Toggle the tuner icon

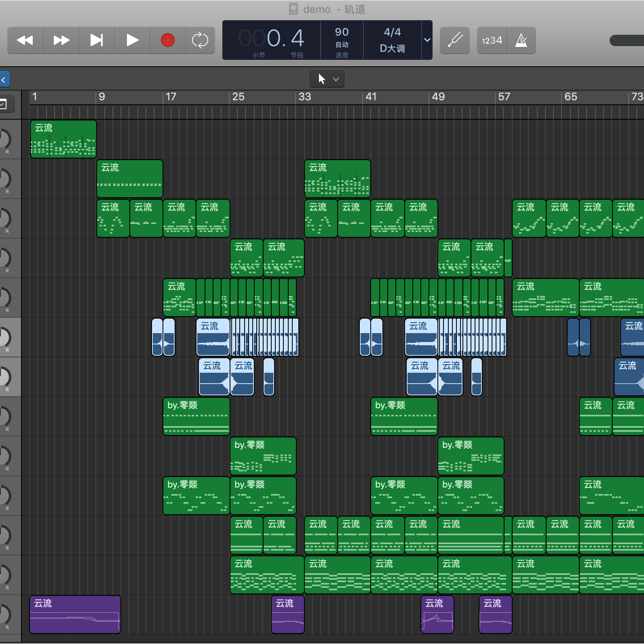pyautogui.click(x=455, y=40)
